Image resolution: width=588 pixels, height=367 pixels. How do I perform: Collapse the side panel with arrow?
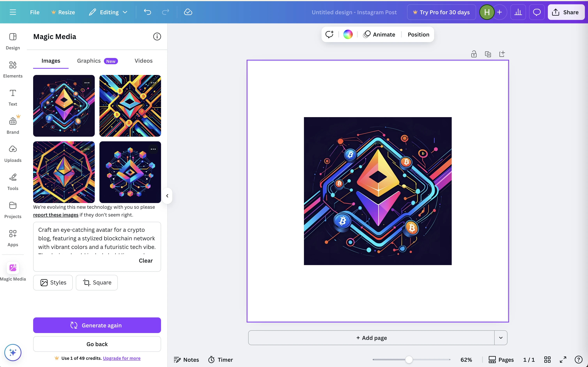coord(167,196)
